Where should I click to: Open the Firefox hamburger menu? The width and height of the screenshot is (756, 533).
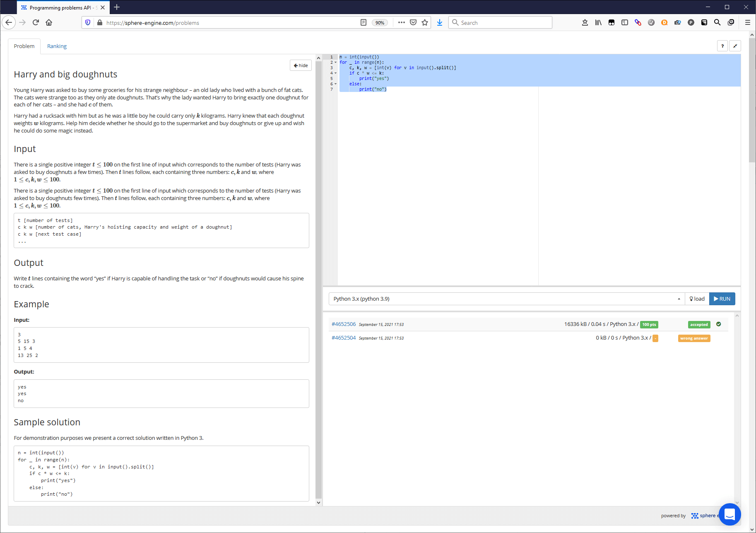click(x=747, y=22)
